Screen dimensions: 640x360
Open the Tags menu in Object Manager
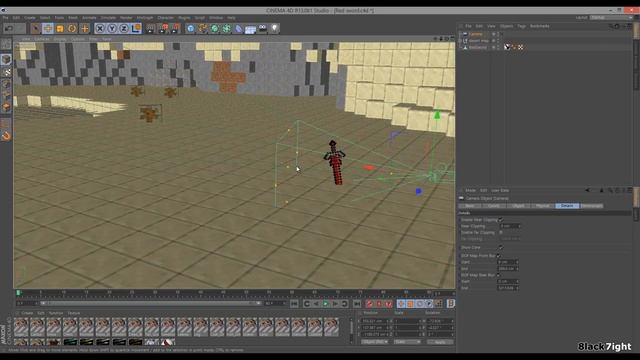tap(522, 26)
